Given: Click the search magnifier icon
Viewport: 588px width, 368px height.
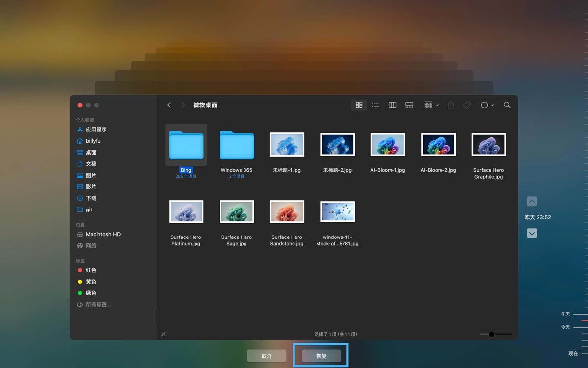Looking at the screenshot, I should click(507, 105).
